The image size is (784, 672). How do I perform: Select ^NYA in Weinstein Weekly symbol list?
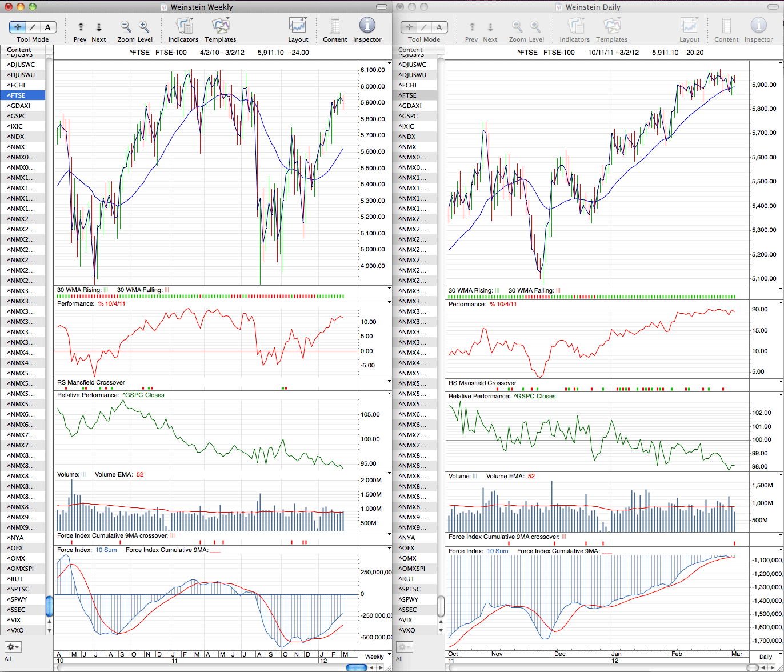pyautogui.click(x=22, y=538)
